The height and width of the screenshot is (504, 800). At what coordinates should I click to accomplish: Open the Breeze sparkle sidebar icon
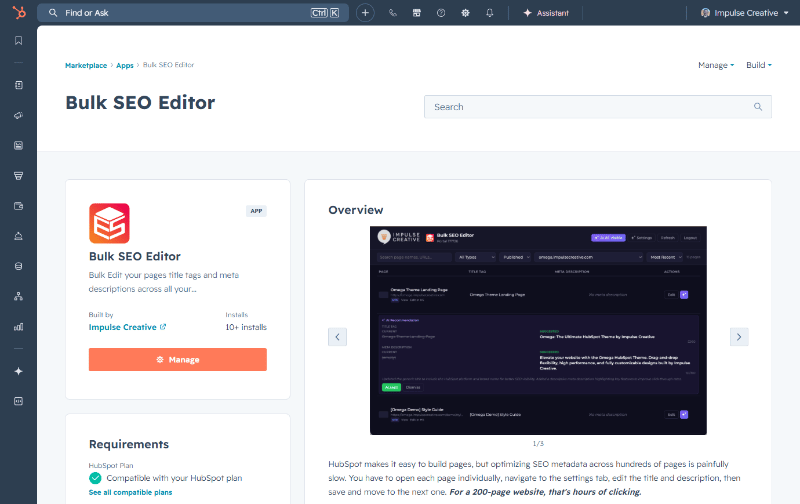pos(18,371)
